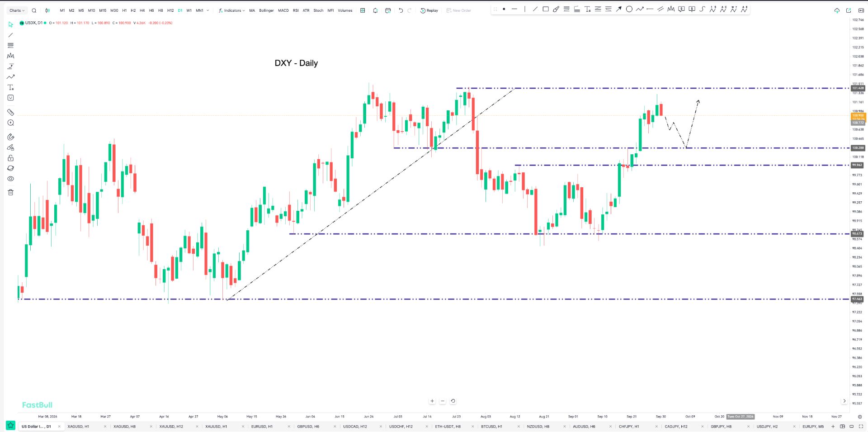Open the price alert bell icon
868x432 pixels.
[x=375, y=10]
